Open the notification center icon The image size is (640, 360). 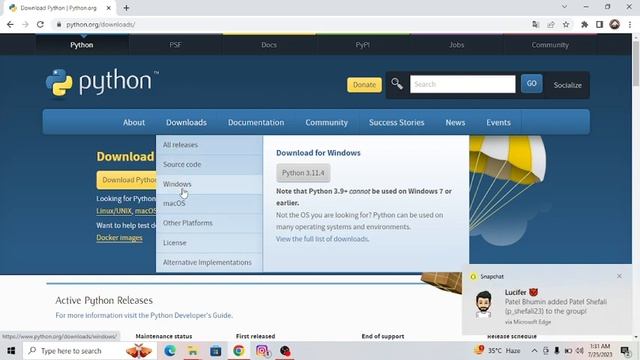(625, 351)
